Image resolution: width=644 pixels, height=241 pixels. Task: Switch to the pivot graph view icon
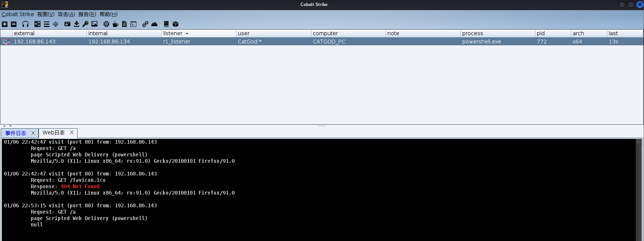[x=37, y=24]
